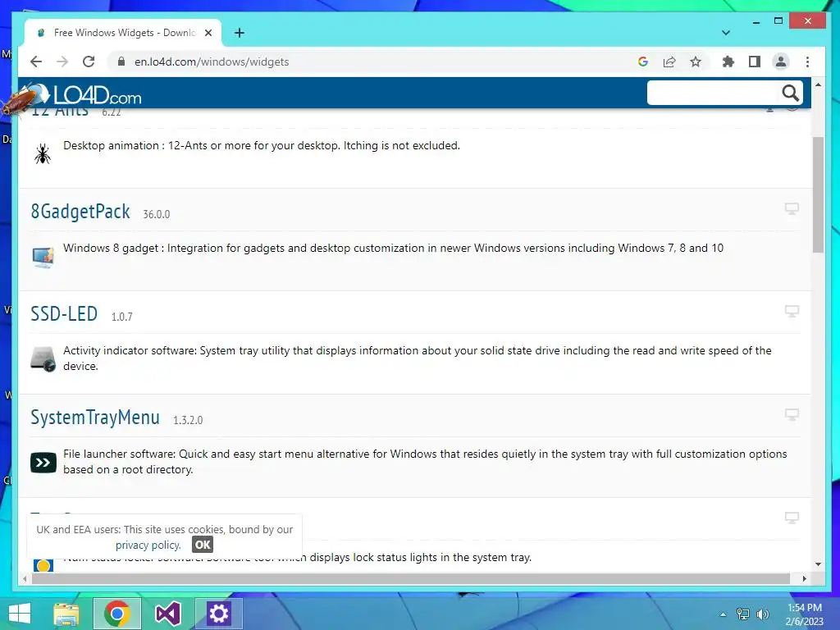840x630 pixels.
Task: Open Chrome three-dot menu
Action: (807, 62)
